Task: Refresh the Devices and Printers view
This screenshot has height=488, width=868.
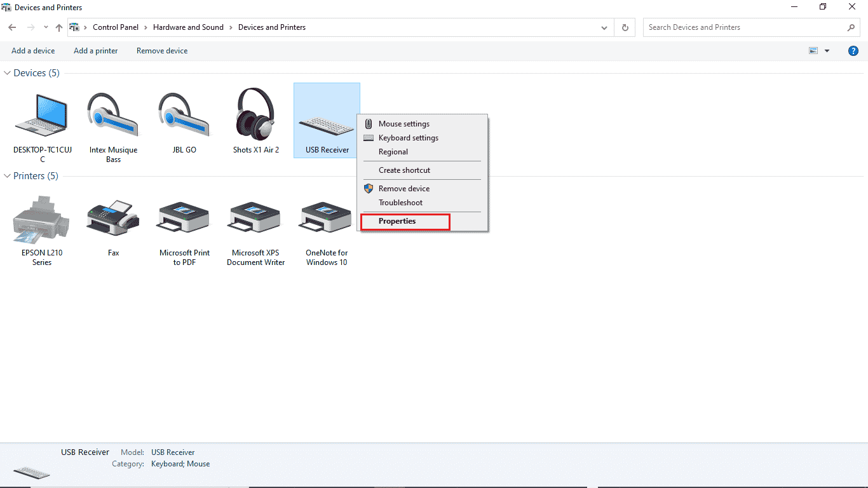Action: click(625, 27)
